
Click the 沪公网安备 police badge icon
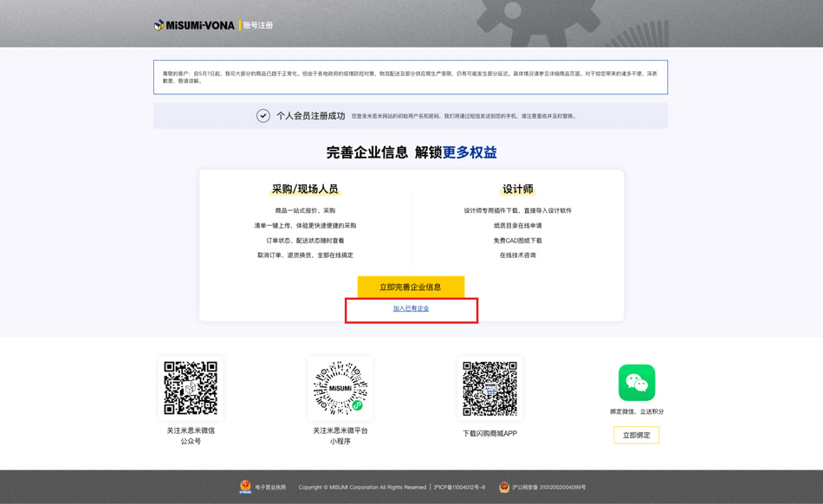coord(504,487)
